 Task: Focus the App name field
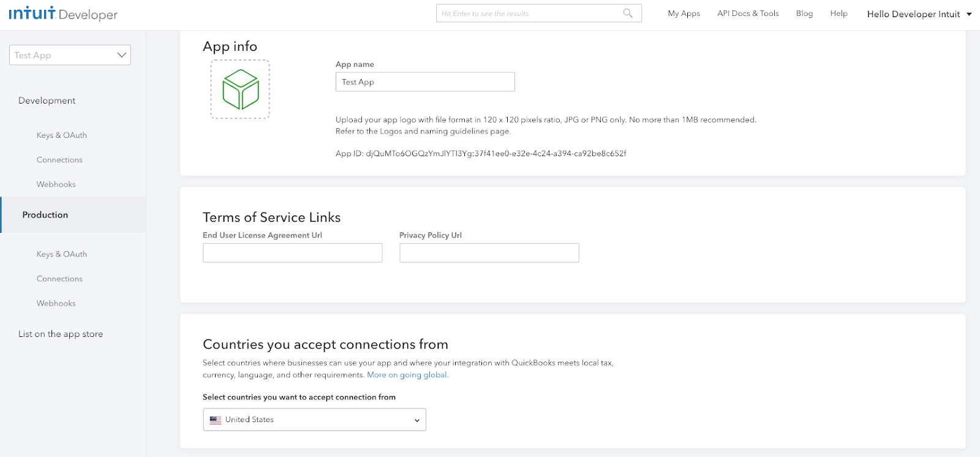(x=425, y=82)
